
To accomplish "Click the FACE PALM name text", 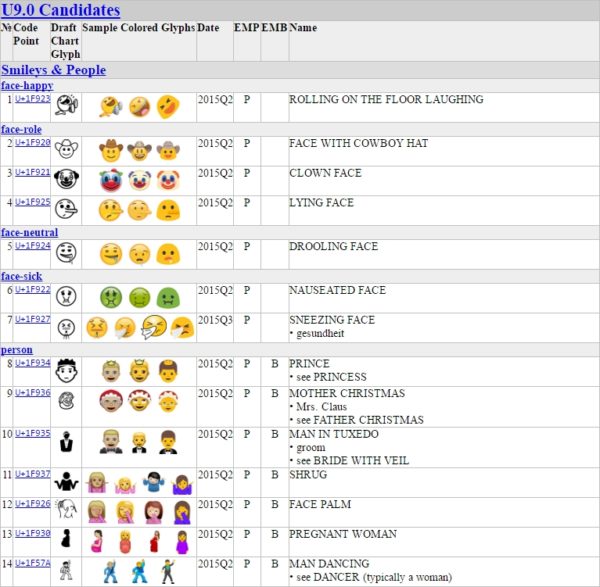I will pos(320,504).
